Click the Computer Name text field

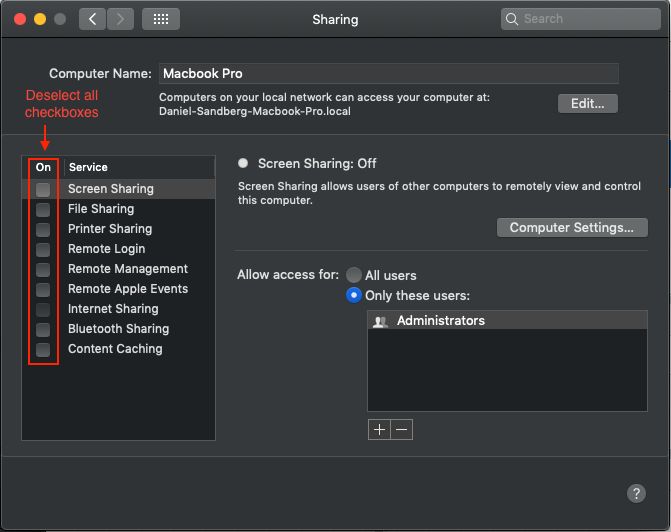[389, 74]
